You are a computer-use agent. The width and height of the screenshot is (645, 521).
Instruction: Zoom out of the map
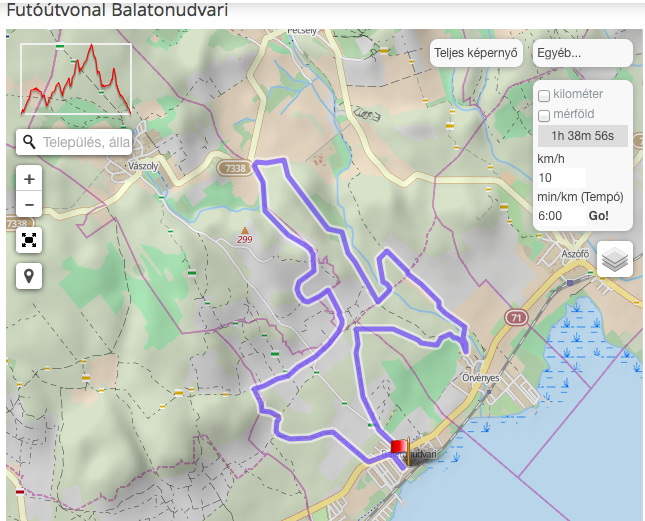[x=29, y=204]
